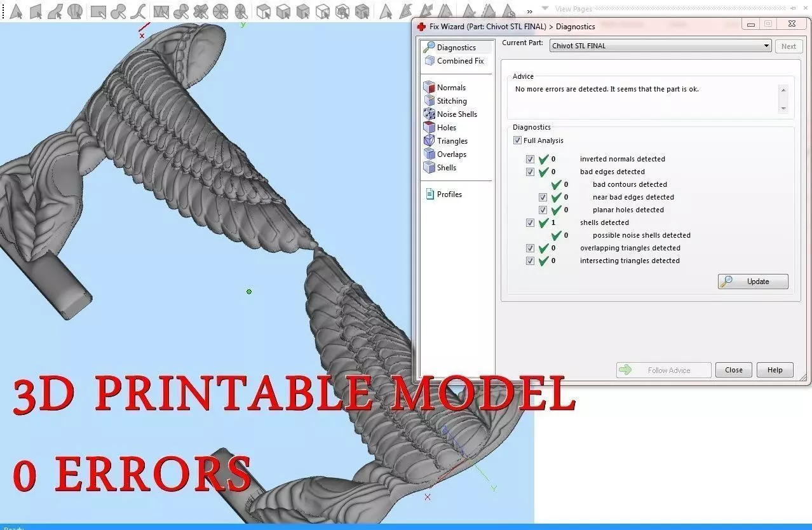The image size is (812, 530).
Task: Open the Stitching fix page
Action: (x=452, y=101)
